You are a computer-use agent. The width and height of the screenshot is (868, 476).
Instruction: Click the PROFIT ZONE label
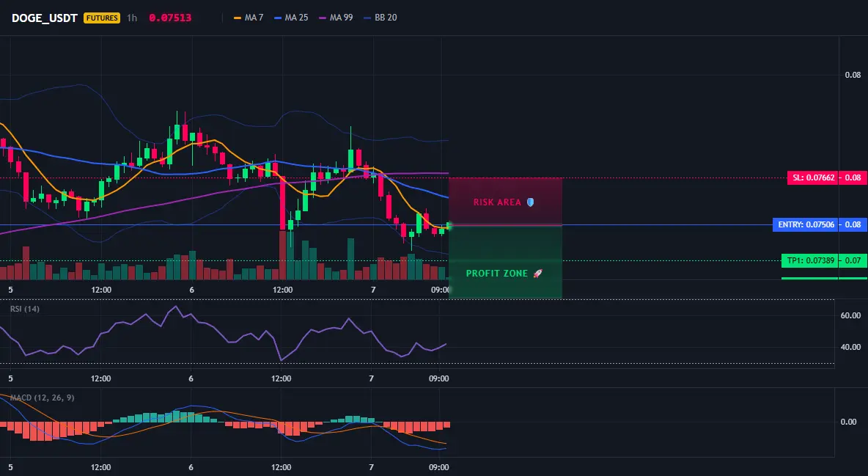pyautogui.click(x=496, y=273)
